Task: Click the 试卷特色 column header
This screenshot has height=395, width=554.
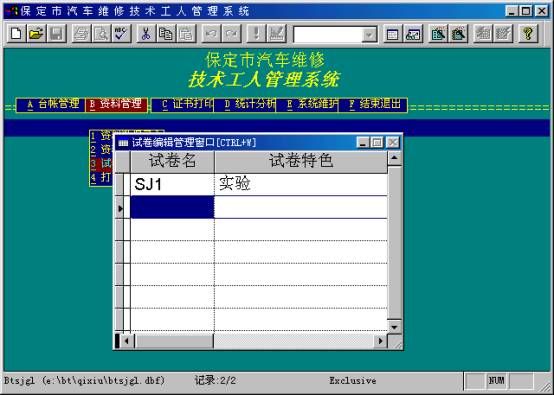Action: pyautogui.click(x=301, y=161)
